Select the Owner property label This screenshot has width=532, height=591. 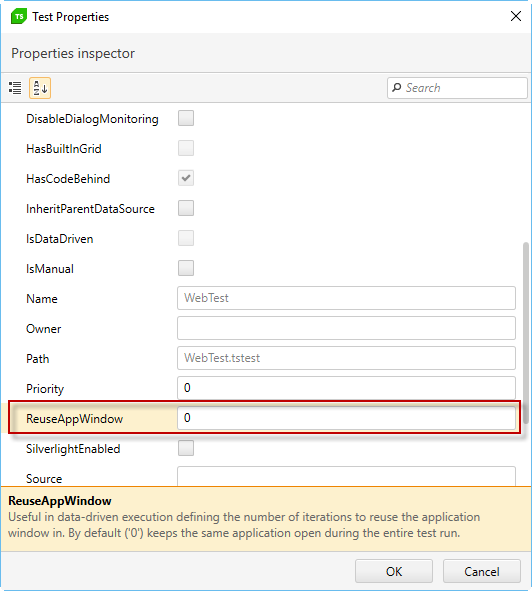pos(43,329)
